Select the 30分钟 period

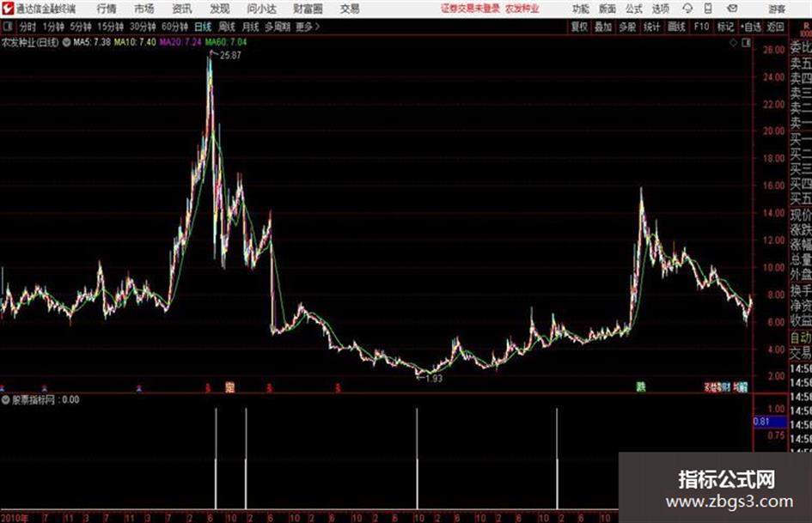click(x=143, y=27)
